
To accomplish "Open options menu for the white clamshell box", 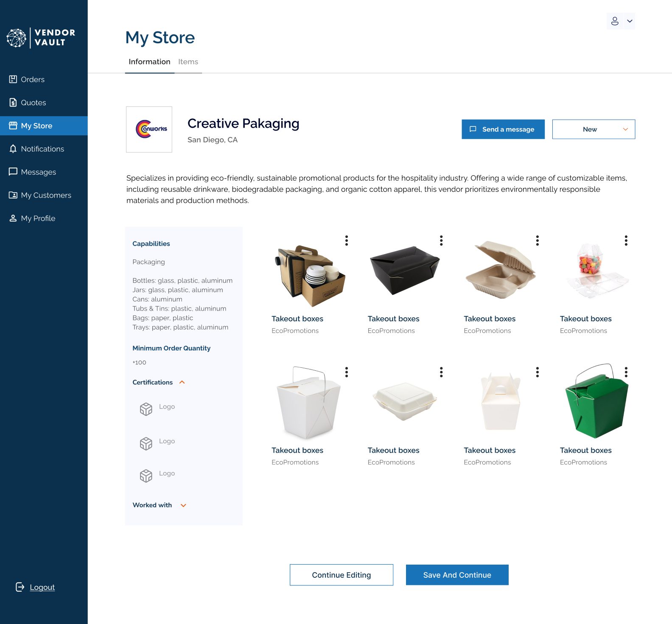I will click(x=441, y=372).
